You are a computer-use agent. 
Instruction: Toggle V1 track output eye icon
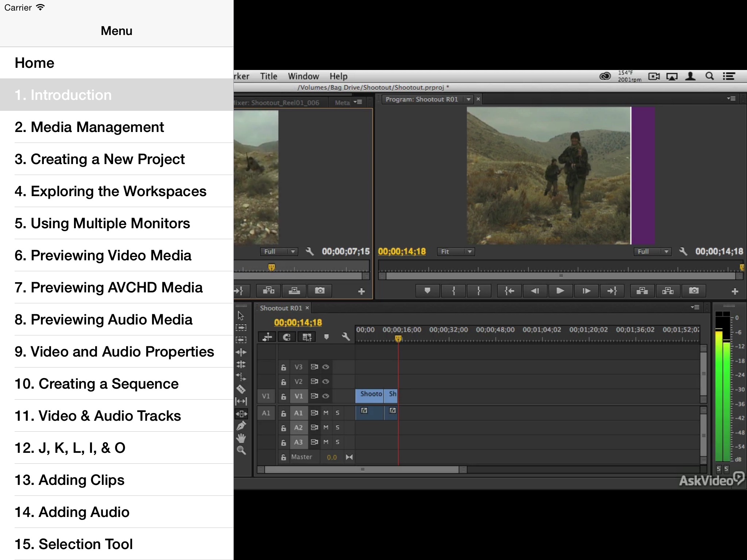(x=326, y=396)
